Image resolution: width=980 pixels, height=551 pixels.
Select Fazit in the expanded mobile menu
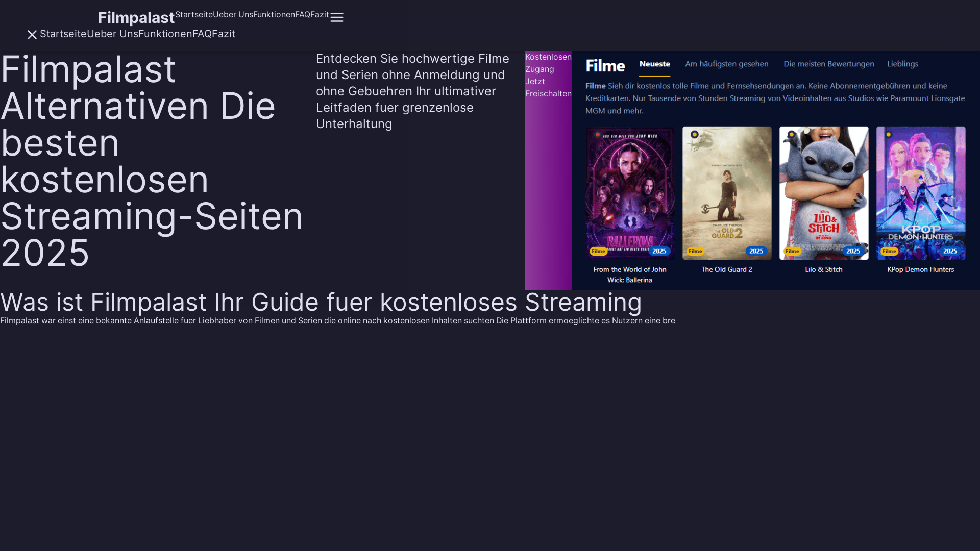[x=224, y=34]
